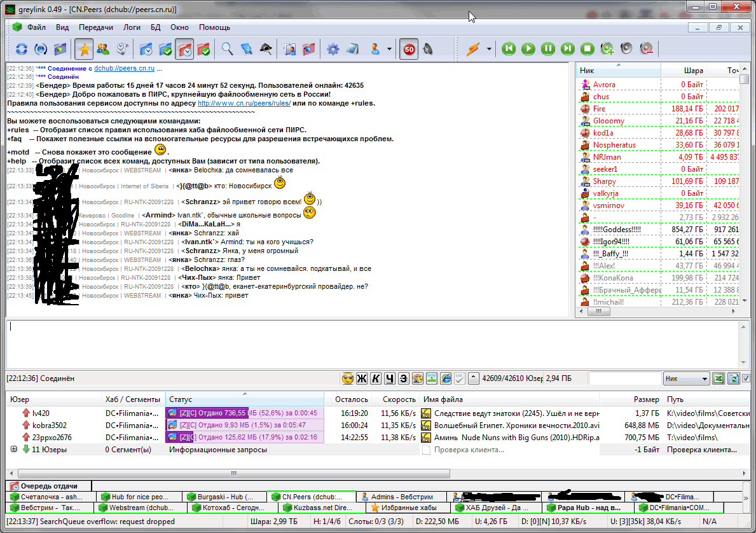The width and height of the screenshot is (756, 533).
Task: Click the search magnifier toolbar icon
Action: pyautogui.click(x=227, y=49)
